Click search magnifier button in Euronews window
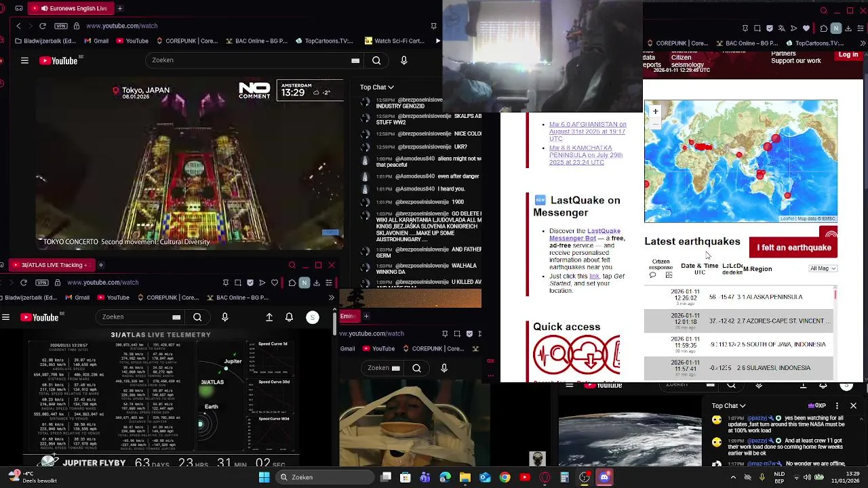 click(376, 60)
